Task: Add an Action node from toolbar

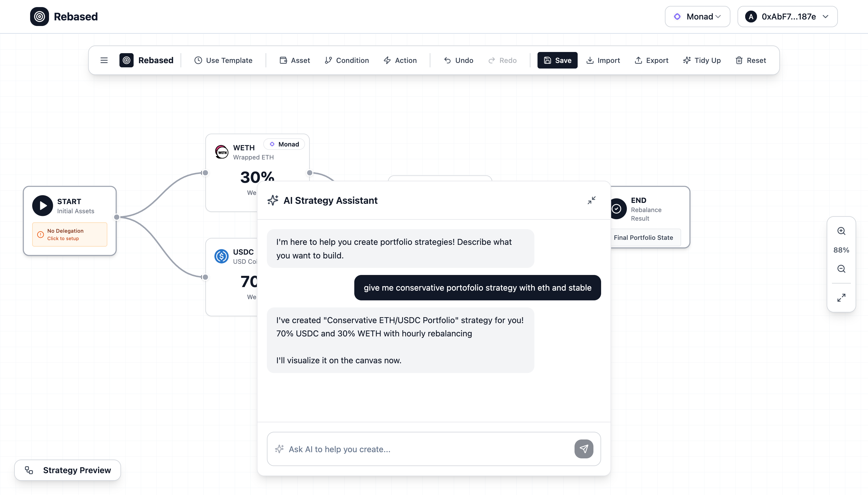Action: tap(400, 60)
